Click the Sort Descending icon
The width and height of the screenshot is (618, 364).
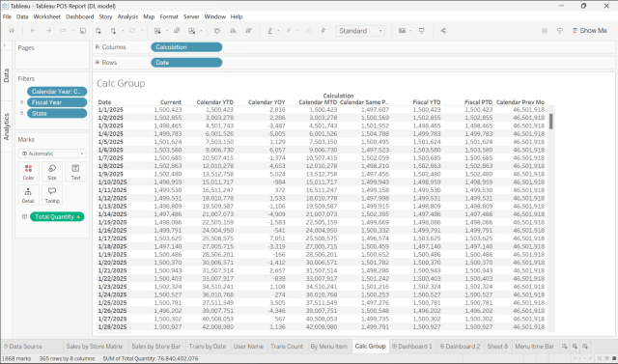tap(248, 31)
